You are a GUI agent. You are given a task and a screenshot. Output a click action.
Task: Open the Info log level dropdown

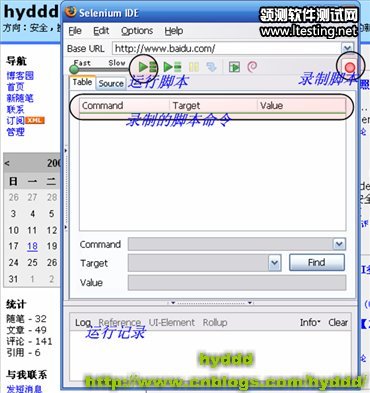click(x=310, y=323)
